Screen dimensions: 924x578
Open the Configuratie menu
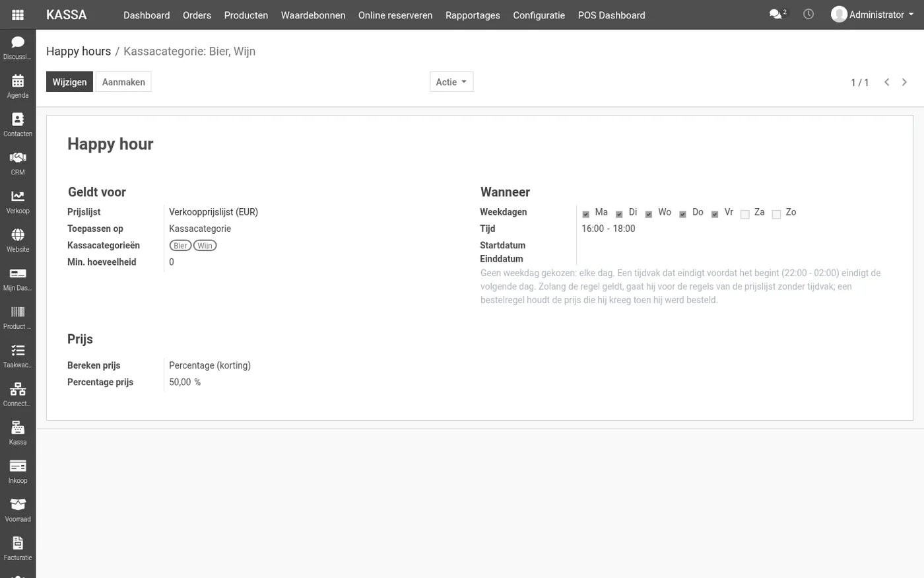pos(539,15)
